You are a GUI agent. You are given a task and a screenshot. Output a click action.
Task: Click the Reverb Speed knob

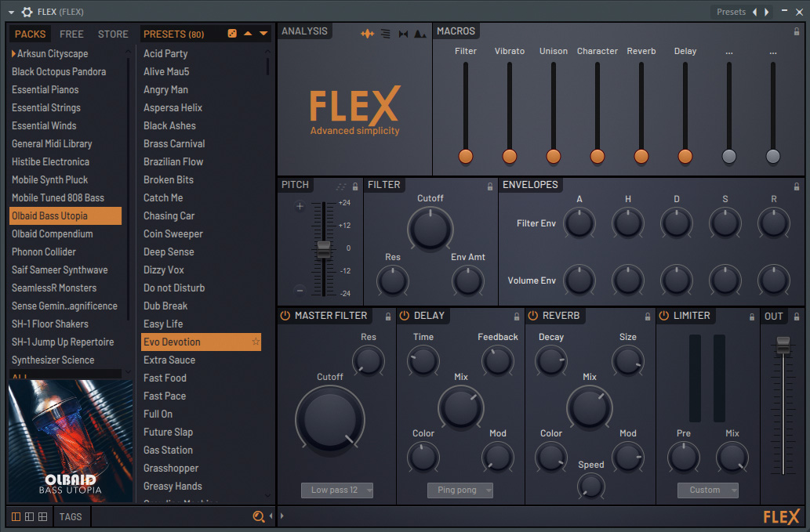click(x=590, y=486)
